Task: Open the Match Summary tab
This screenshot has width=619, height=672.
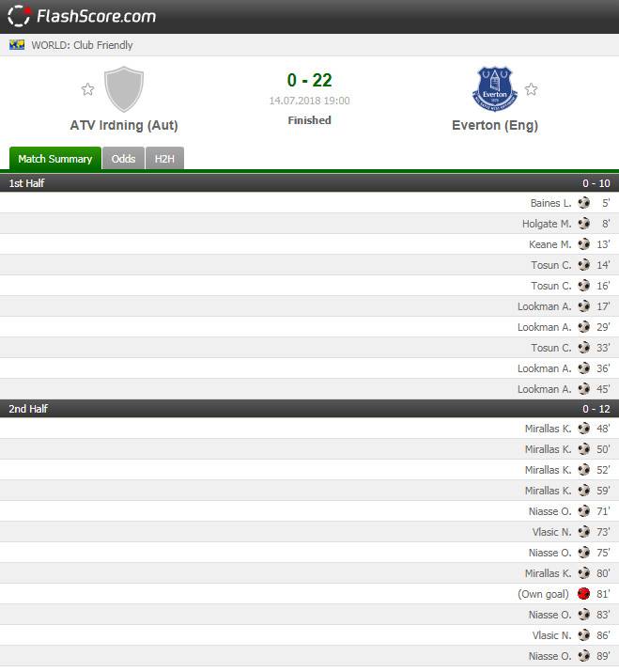Action: coord(55,159)
